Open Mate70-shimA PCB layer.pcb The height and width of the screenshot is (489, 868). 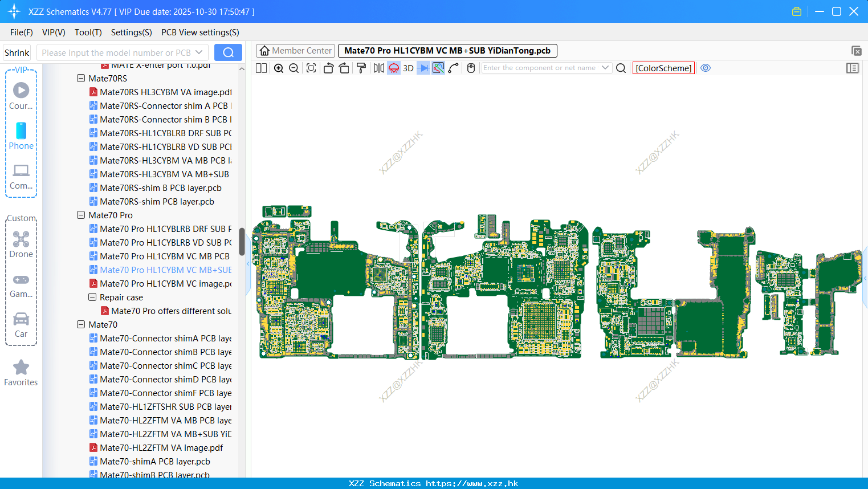tap(150, 461)
